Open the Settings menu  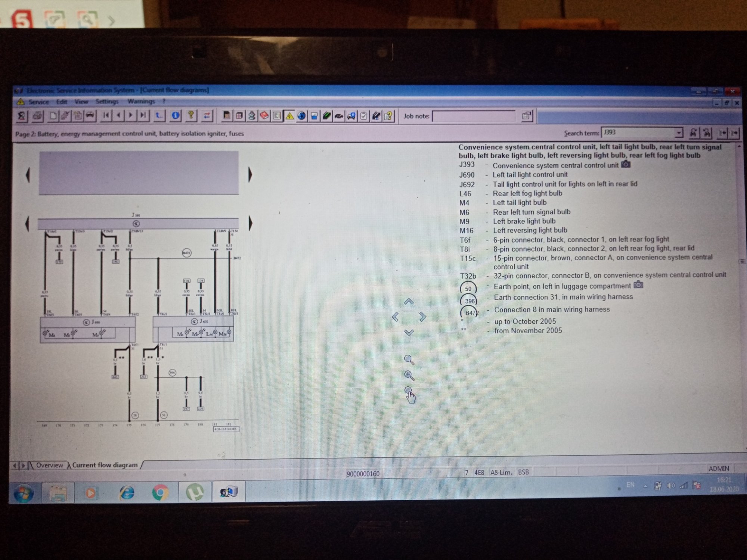click(x=107, y=102)
